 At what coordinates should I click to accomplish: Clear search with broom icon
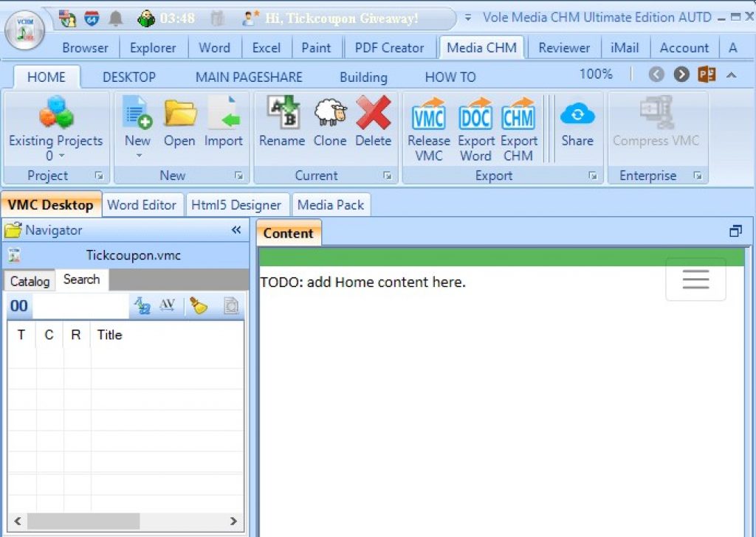[x=199, y=305]
